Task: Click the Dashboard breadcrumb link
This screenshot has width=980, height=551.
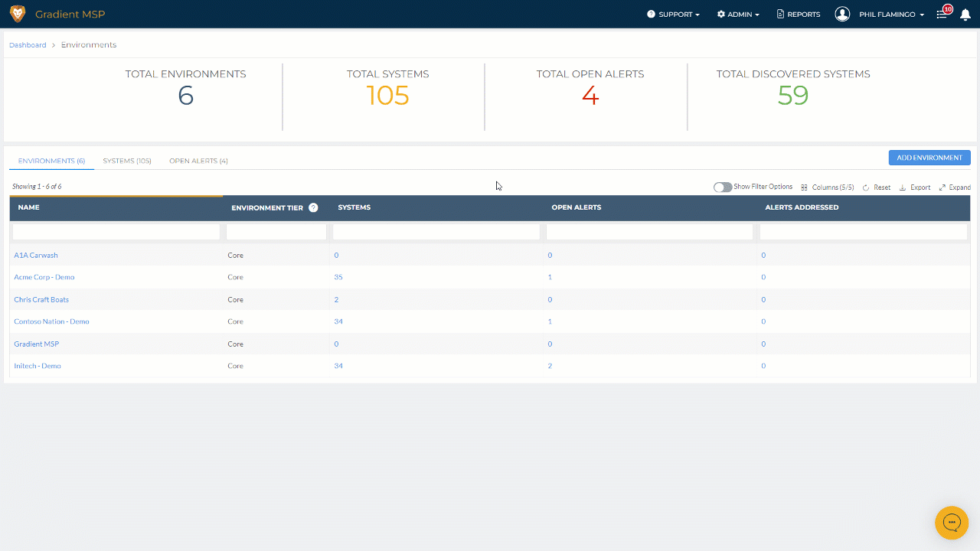Action: click(28, 45)
